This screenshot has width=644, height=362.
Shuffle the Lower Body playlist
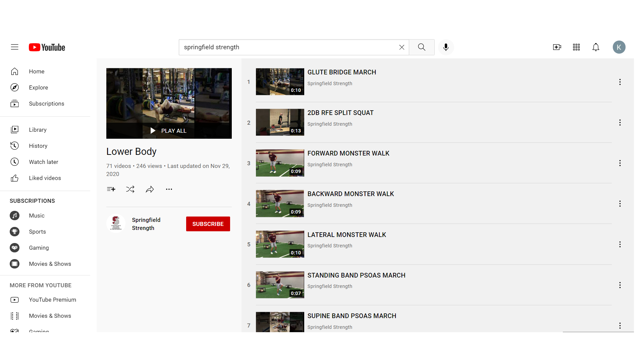[x=130, y=189]
